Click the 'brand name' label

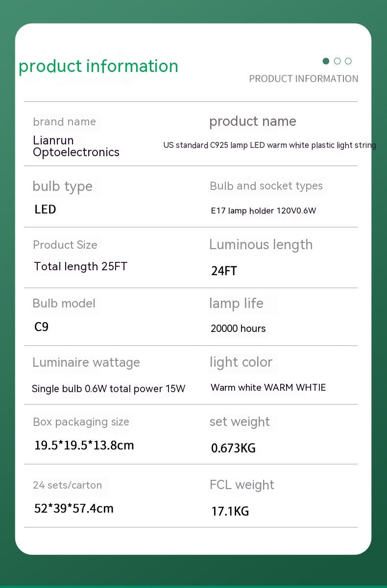pos(64,122)
